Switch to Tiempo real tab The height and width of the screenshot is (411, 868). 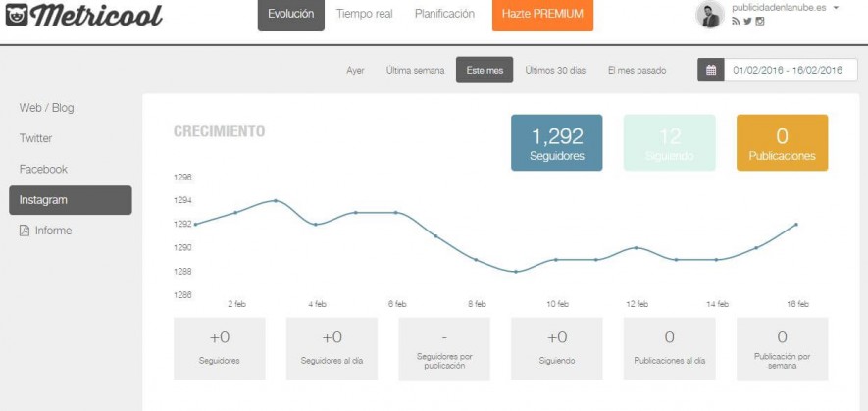[364, 15]
